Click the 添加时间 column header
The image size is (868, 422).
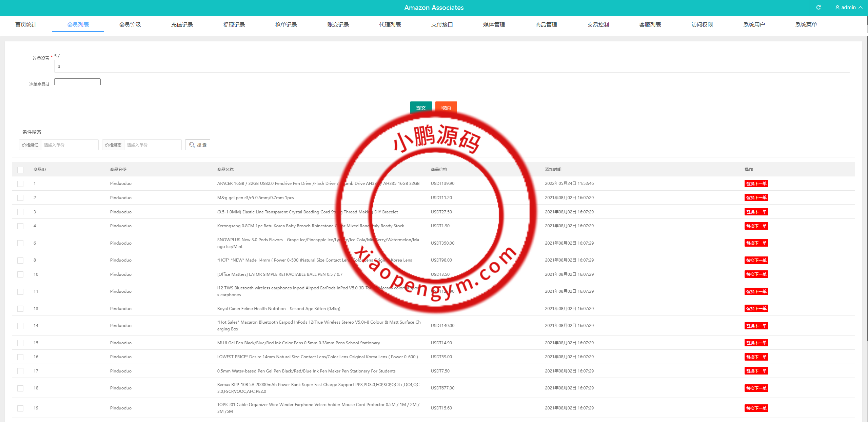pyautogui.click(x=553, y=169)
